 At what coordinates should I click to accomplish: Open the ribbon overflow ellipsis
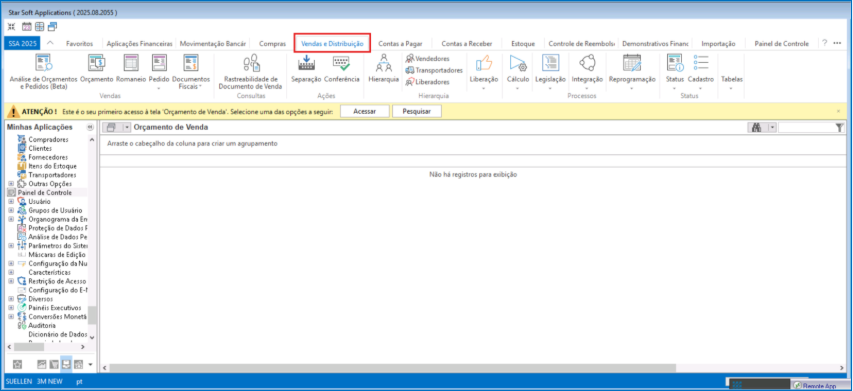click(837, 43)
